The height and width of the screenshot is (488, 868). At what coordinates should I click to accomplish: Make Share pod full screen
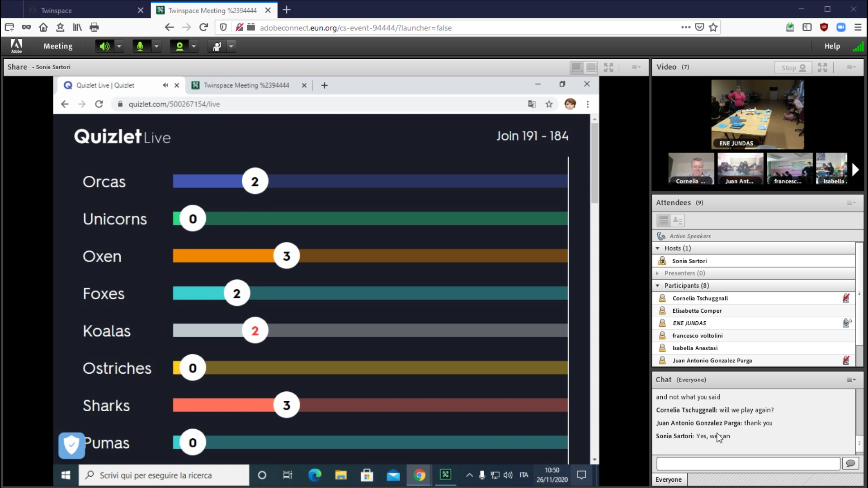[609, 67]
